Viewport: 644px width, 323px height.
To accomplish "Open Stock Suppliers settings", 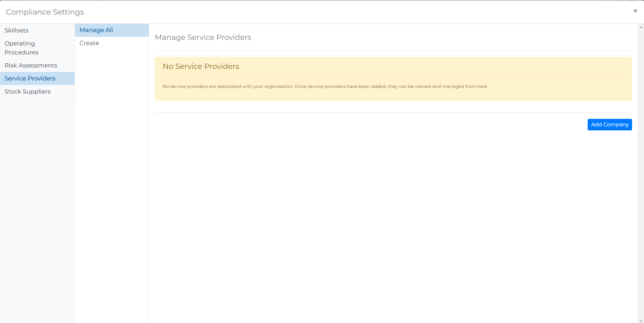I will [x=28, y=92].
